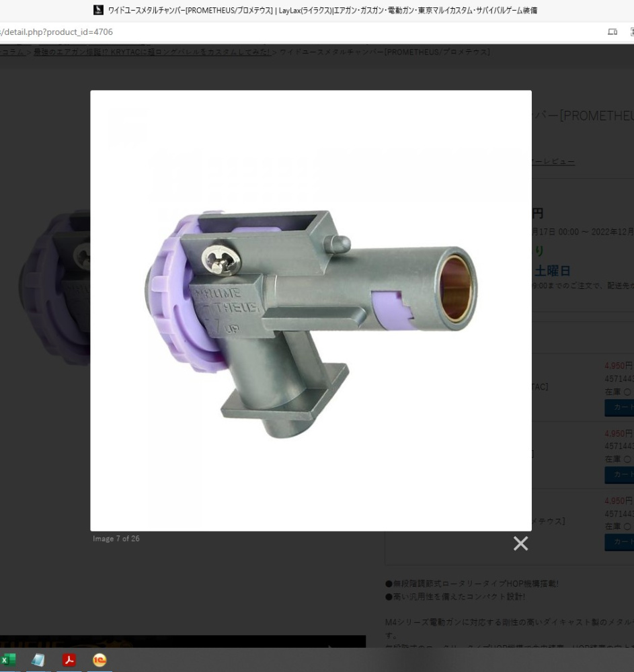Click the Image 7 of 26 caption
This screenshot has height=672, width=634.
[116, 539]
